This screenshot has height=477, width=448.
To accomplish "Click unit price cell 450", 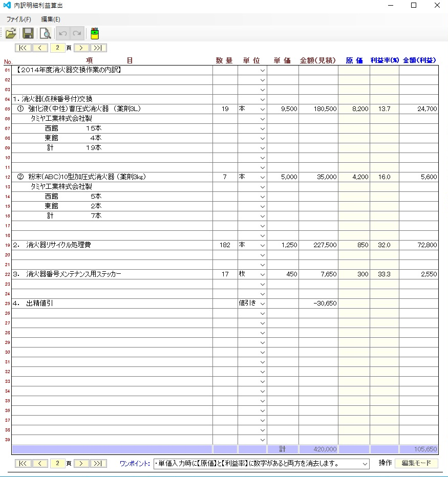I will (283, 274).
